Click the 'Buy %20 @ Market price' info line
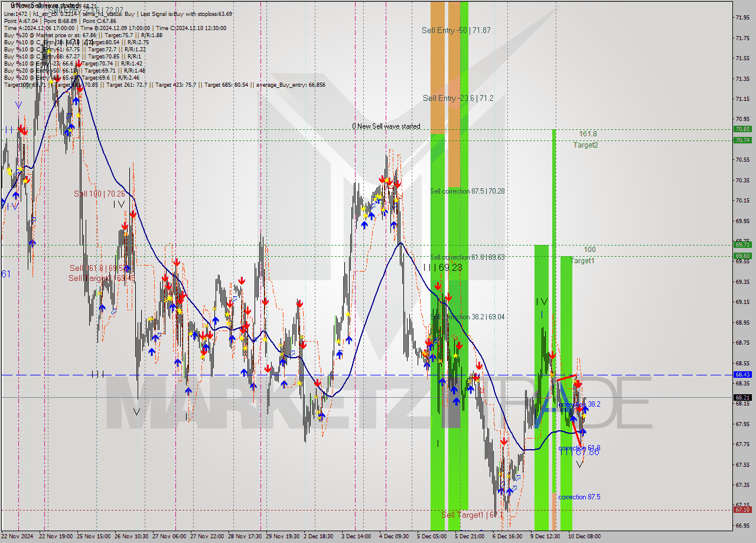 83,35
